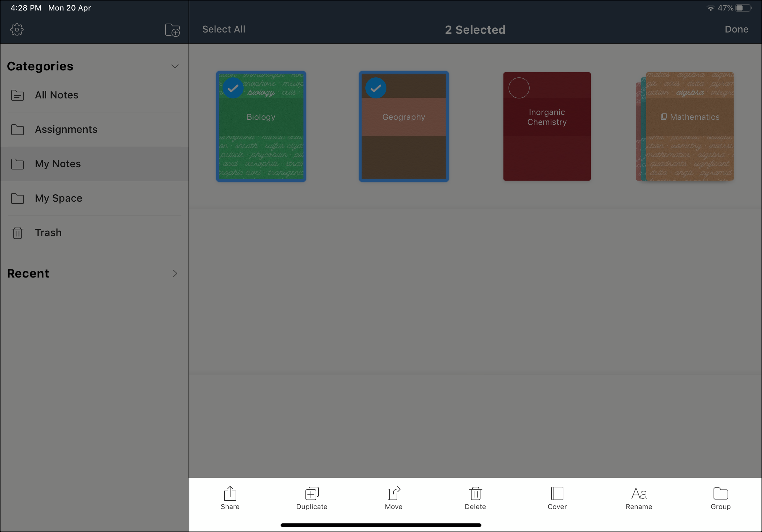Click the battery indicator in status bar
The image size is (762, 532).
[744, 8]
